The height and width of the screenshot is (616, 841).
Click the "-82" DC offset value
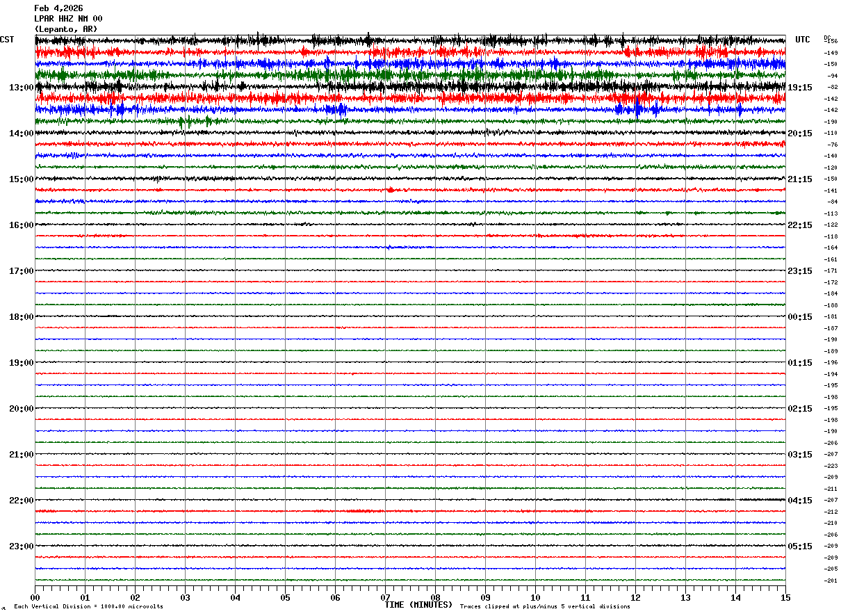click(x=832, y=87)
